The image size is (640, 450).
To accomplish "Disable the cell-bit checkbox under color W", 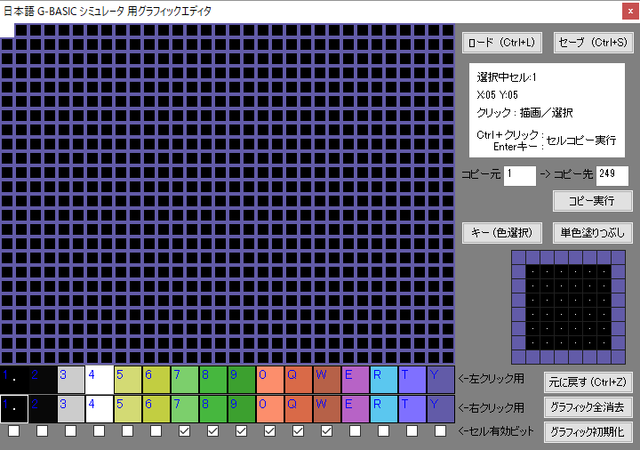I will (326, 432).
